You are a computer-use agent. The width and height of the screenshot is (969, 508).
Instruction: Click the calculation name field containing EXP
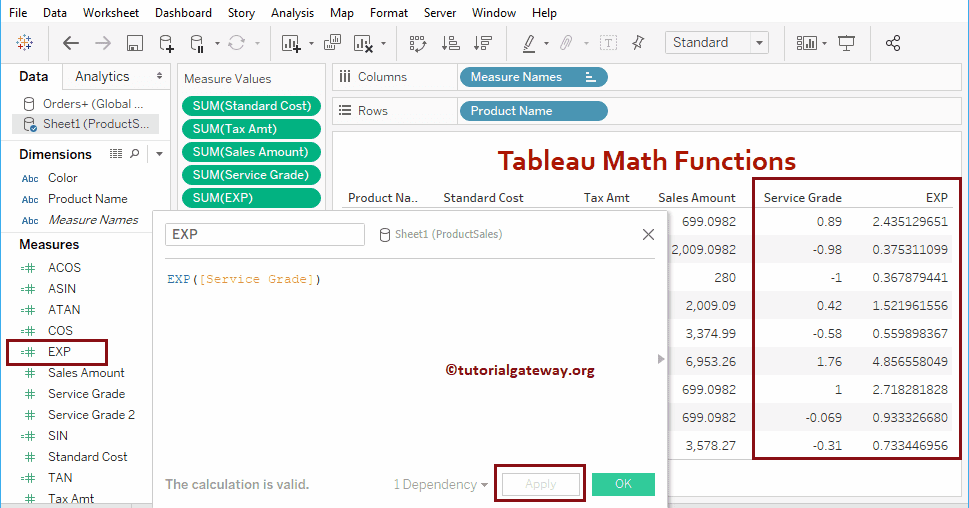(264, 234)
